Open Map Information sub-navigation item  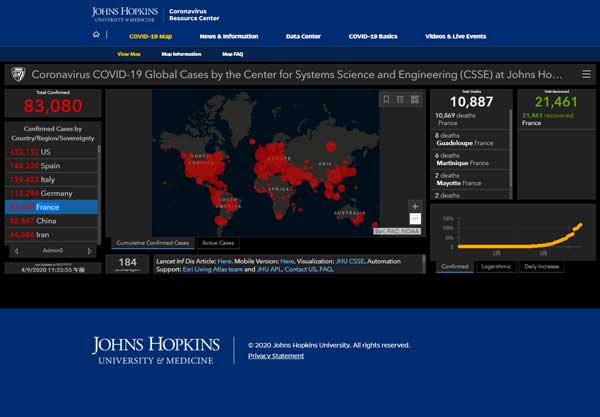(x=181, y=54)
